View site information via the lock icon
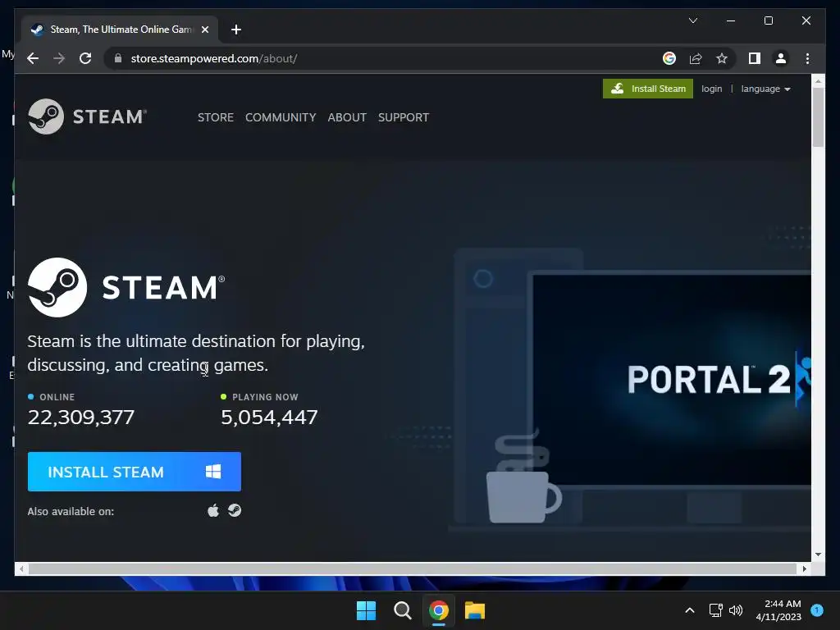 (118, 58)
